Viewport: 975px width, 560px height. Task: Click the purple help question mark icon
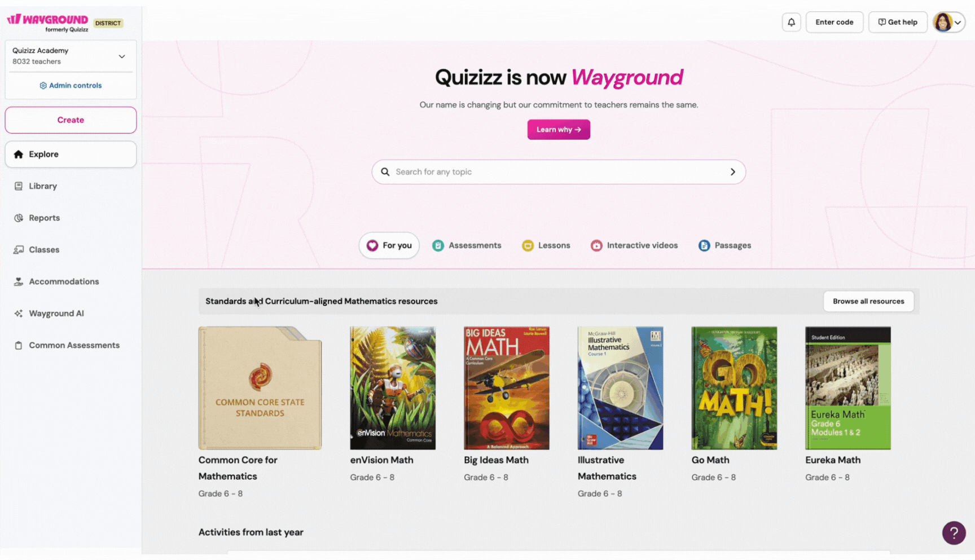point(954,532)
